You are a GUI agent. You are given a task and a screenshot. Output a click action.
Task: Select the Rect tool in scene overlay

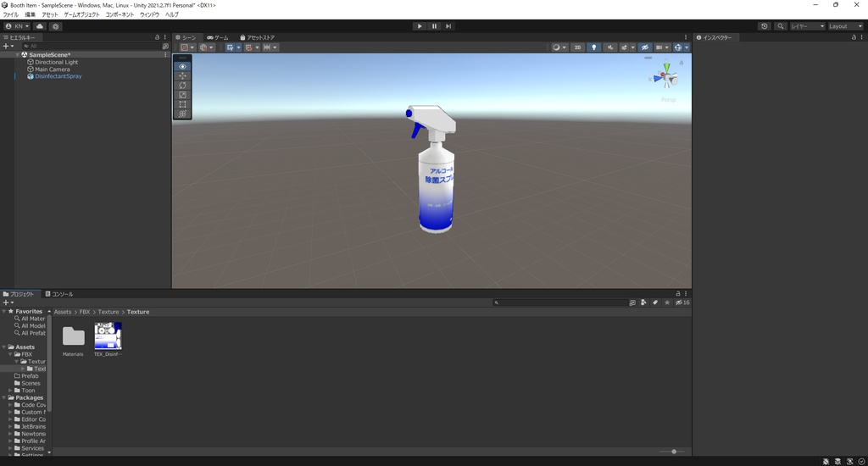183,104
